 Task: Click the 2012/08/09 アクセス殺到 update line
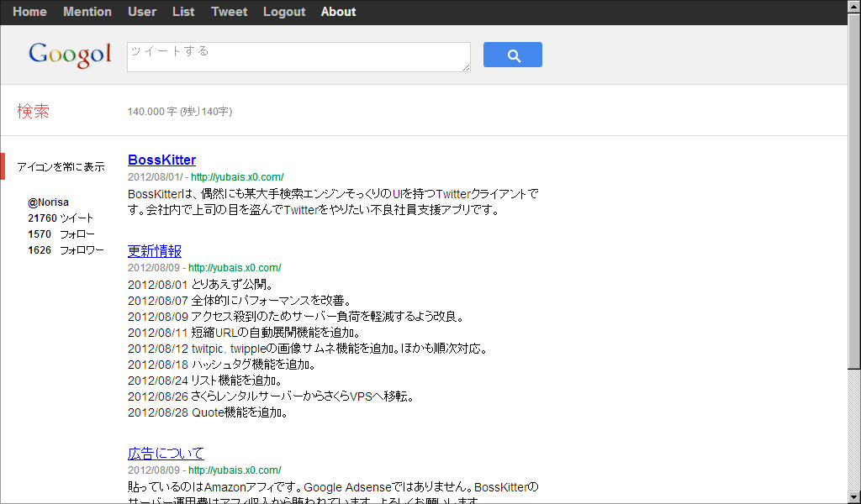coord(297,317)
